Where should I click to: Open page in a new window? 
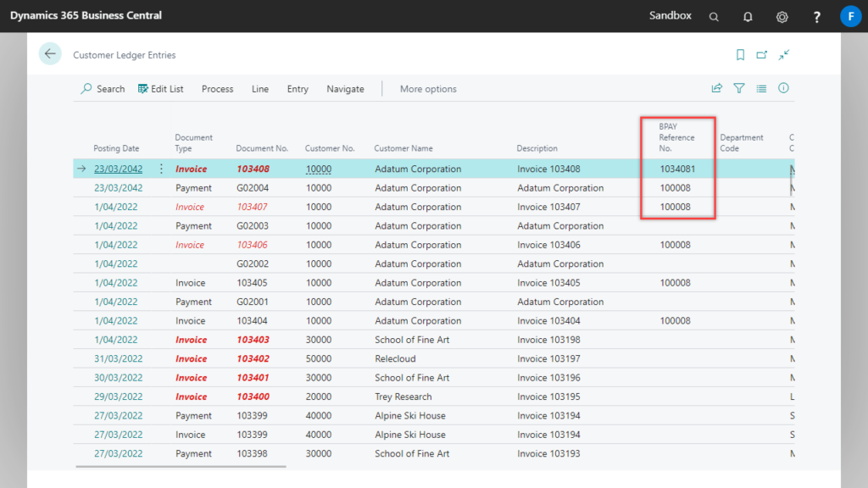761,53
